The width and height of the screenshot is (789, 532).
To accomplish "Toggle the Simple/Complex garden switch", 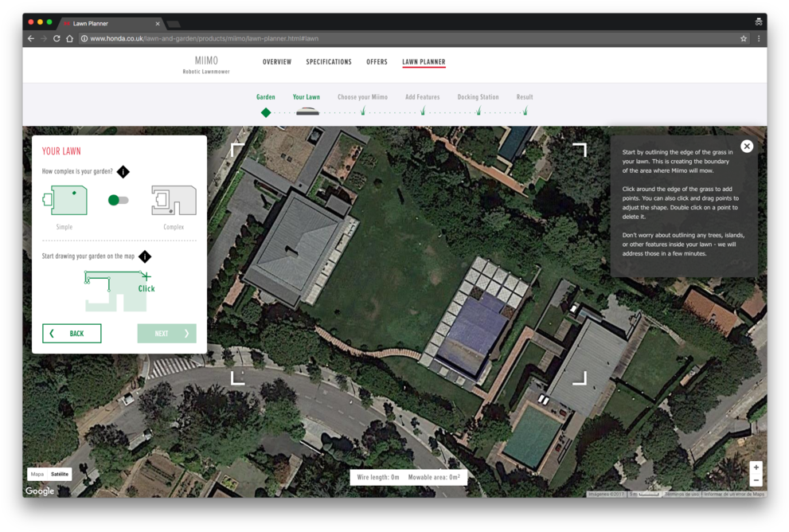I will click(119, 201).
